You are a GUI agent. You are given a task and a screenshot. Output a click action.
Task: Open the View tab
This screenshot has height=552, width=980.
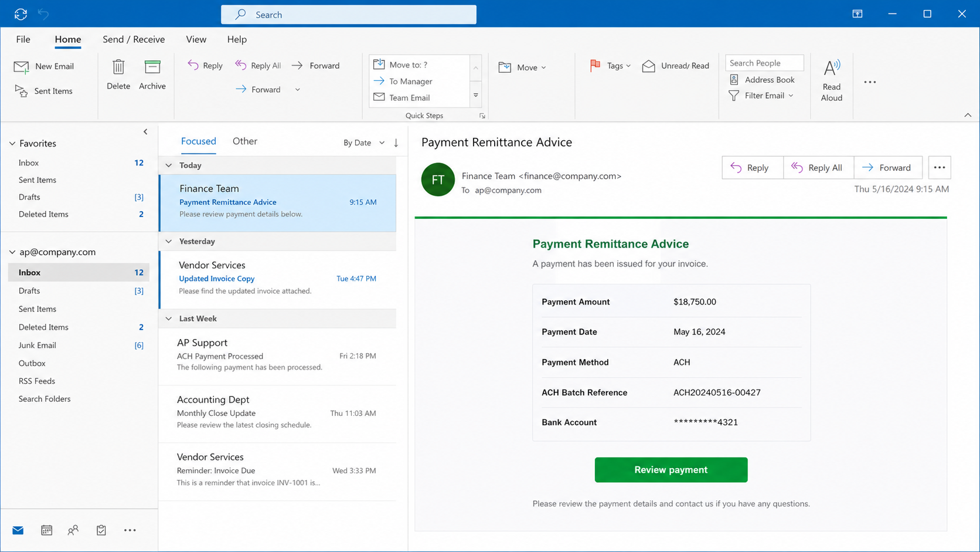tap(196, 39)
